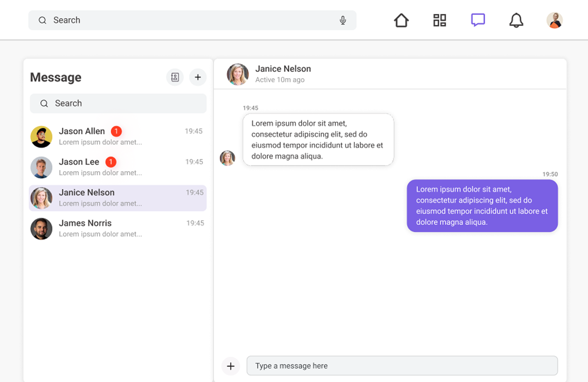588x382 pixels.
Task: Click Jason Allen's unread message badge
Action: pos(116,131)
